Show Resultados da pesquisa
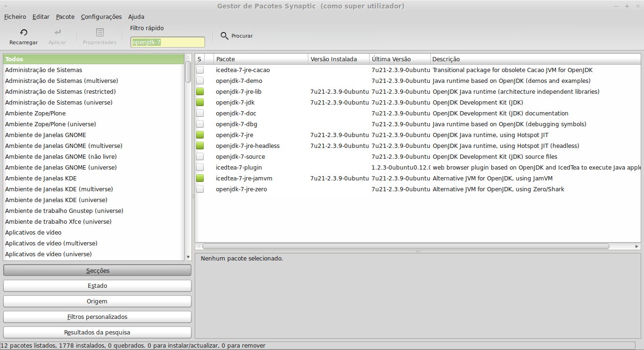 point(97,332)
